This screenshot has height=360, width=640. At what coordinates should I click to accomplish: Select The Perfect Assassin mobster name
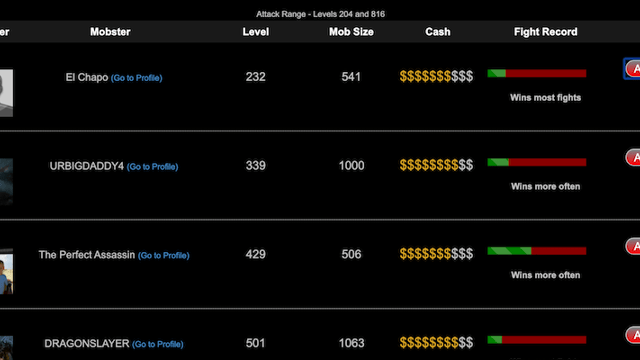[x=87, y=255]
